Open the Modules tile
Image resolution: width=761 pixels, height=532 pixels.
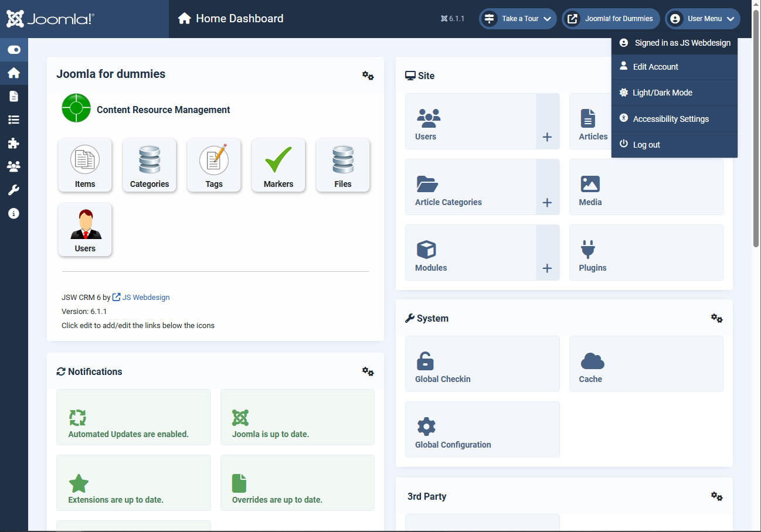click(x=471, y=253)
